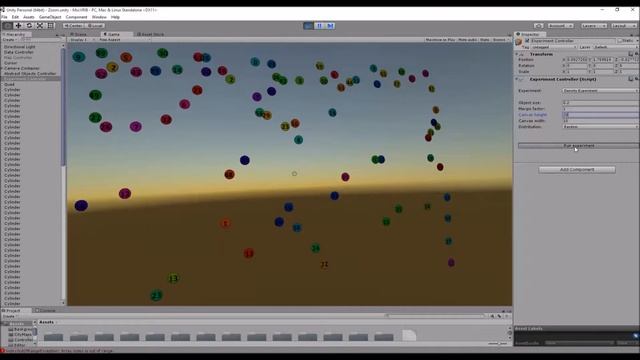Click the Canvas width input field
Screen dimensions: 640x360
click(600, 121)
